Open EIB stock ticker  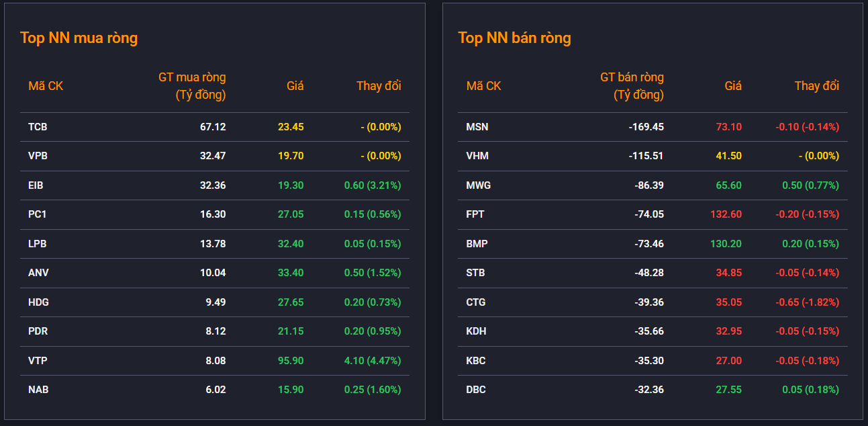pyautogui.click(x=36, y=185)
